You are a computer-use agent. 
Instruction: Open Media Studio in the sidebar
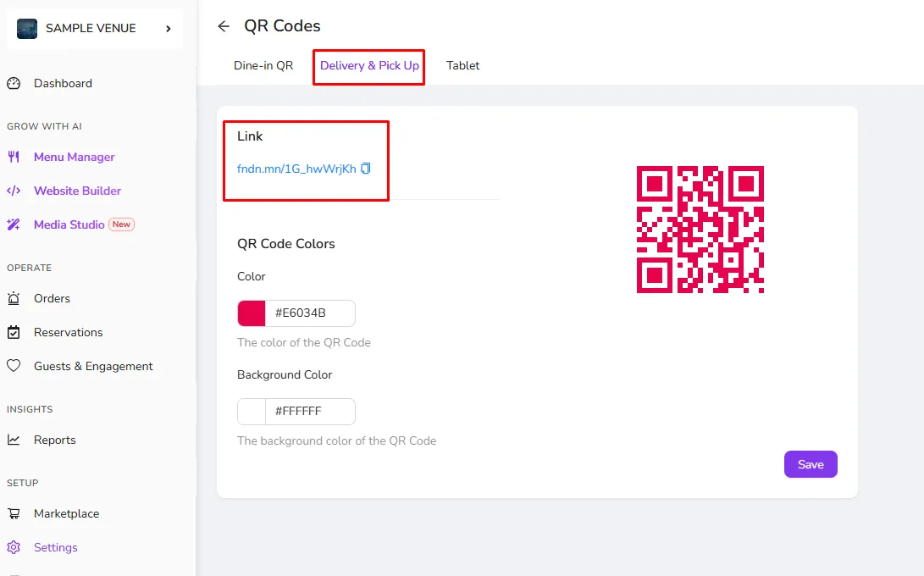[69, 224]
